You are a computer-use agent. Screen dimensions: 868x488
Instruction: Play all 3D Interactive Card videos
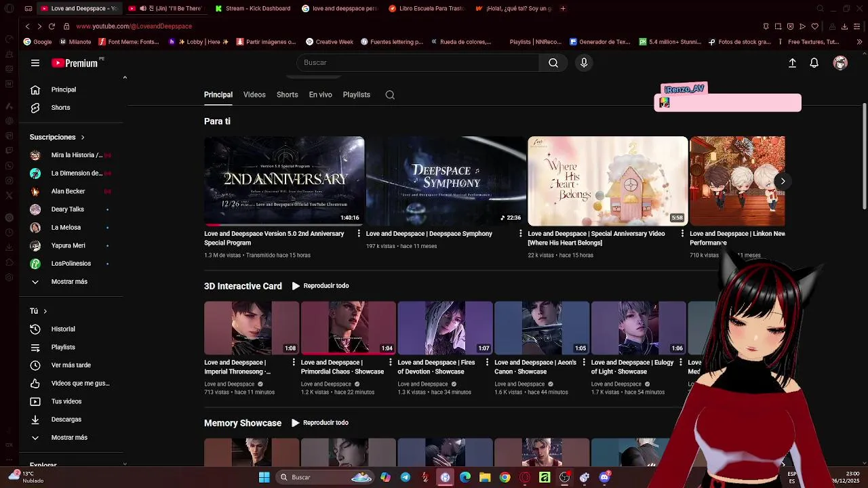320,286
